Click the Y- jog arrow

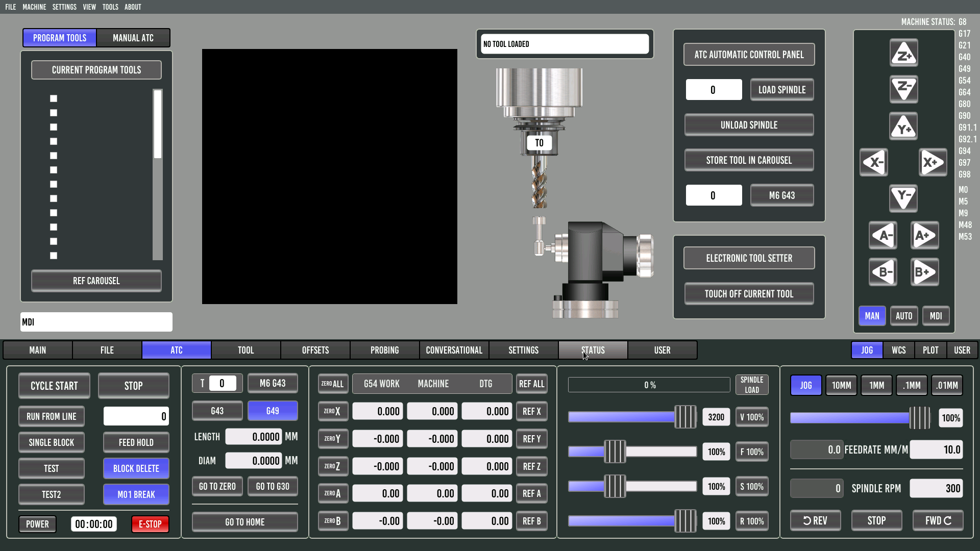pos(903,197)
